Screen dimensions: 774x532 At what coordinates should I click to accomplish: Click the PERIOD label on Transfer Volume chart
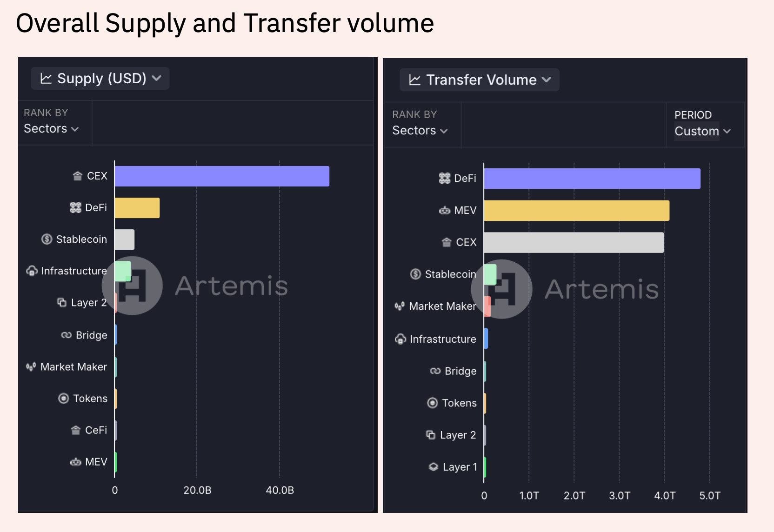click(x=693, y=115)
